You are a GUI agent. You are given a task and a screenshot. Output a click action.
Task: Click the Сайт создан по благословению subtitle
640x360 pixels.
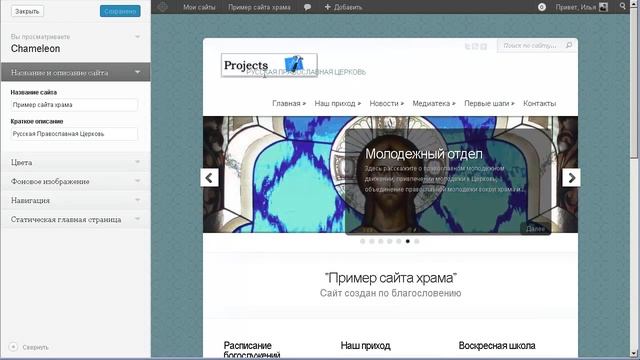tap(391, 293)
